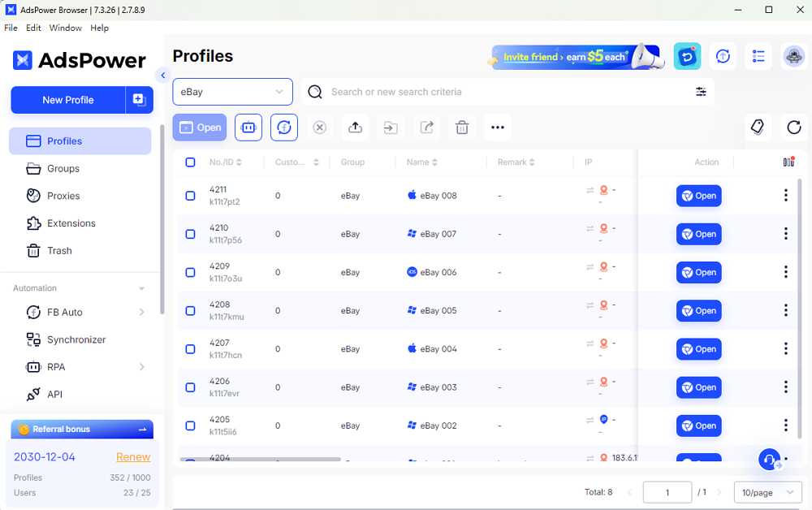The height and width of the screenshot is (510, 812).
Task: Click the Renew link
Action: coord(133,456)
